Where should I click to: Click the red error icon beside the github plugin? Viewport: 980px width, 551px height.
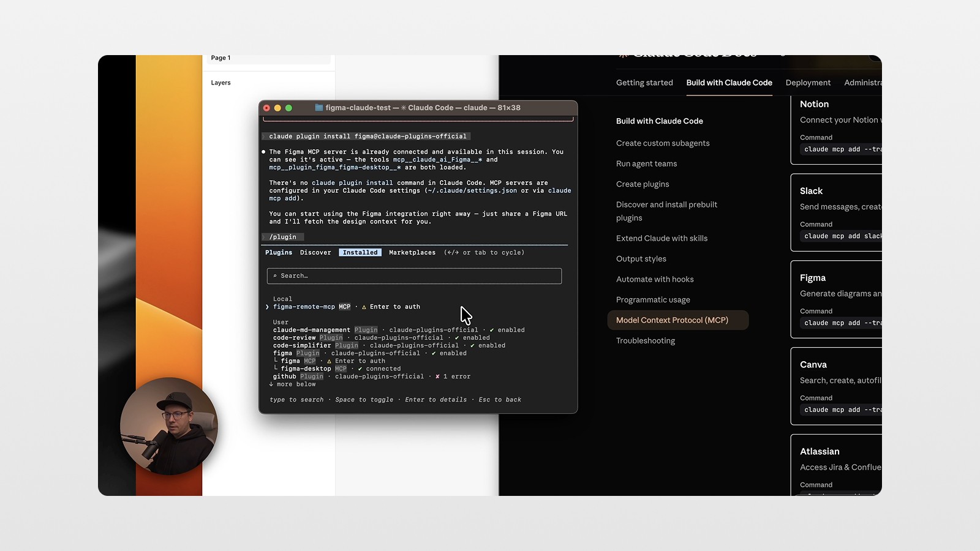pos(437,376)
